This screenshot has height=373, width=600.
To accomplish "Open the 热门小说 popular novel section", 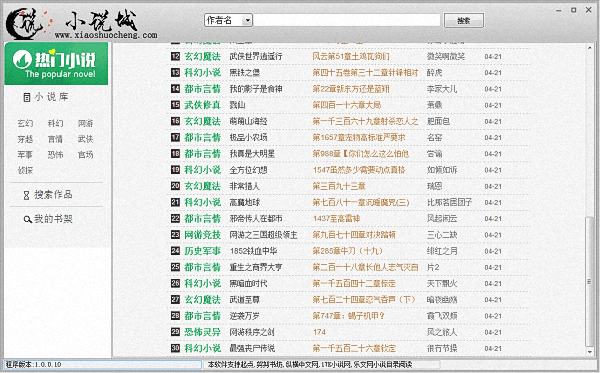I will point(56,64).
